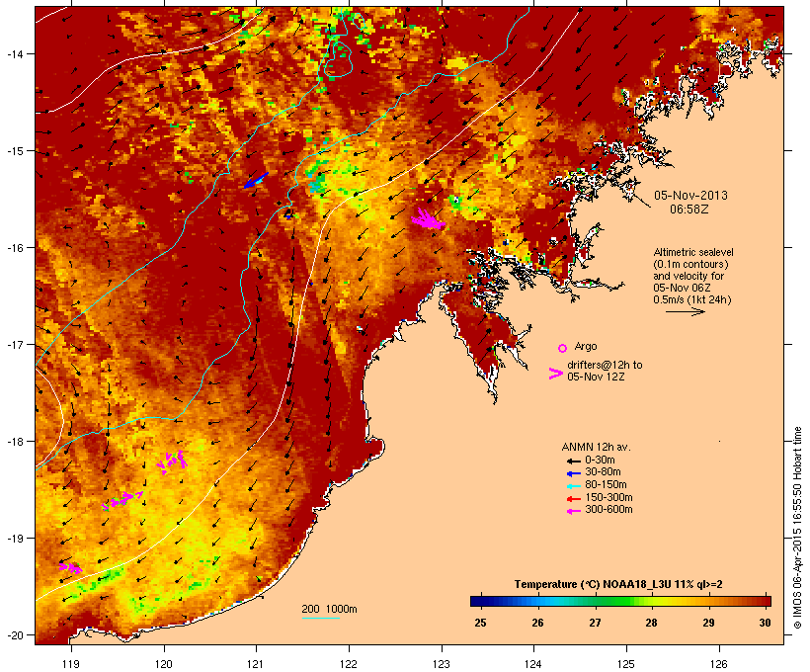Image resolution: width=810 pixels, height=672 pixels.
Task: Click the longitude axis label 121
Action: (256, 664)
